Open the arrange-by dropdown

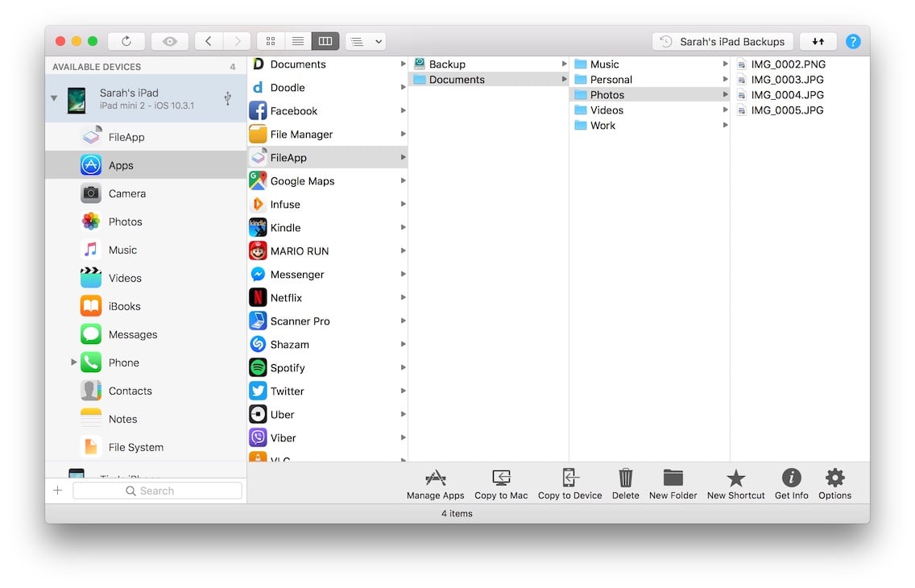coord(366,41)
